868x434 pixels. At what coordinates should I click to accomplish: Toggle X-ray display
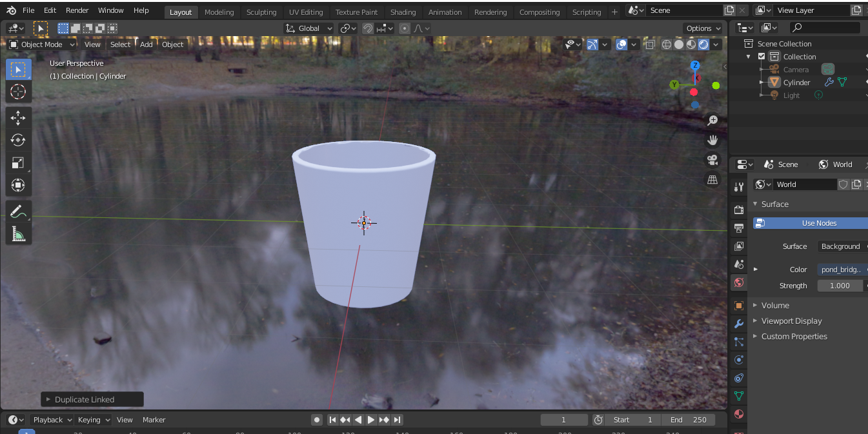pyautogui.click(x=651, y=44)
